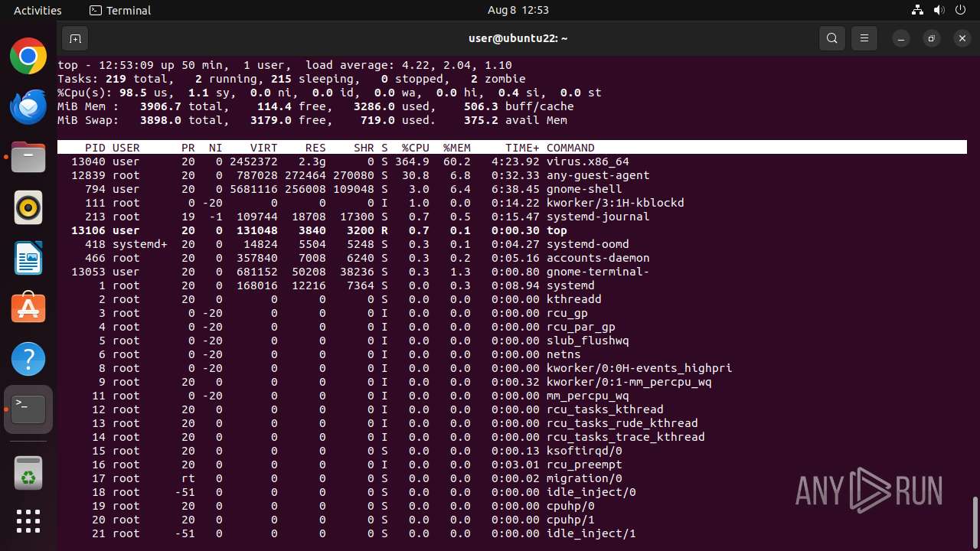Click the any-guest-agent command
Screen dimensions: 980x551
point(597,175)
